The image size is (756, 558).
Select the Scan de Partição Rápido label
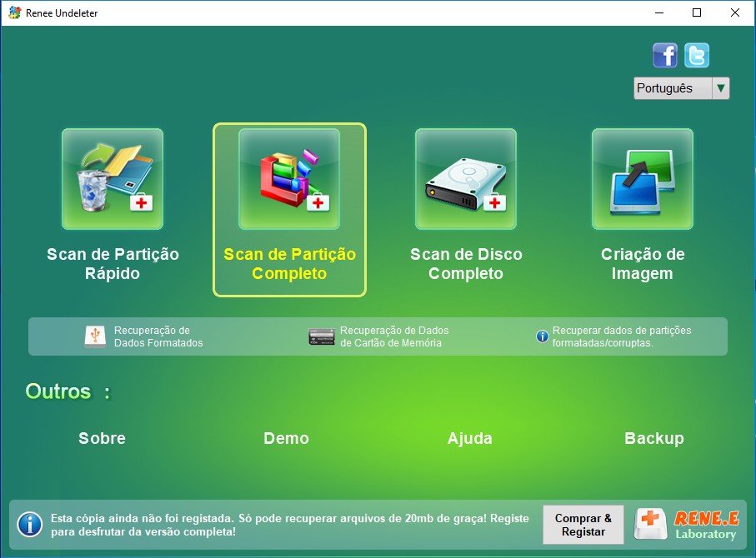click(x=113, y=263)
